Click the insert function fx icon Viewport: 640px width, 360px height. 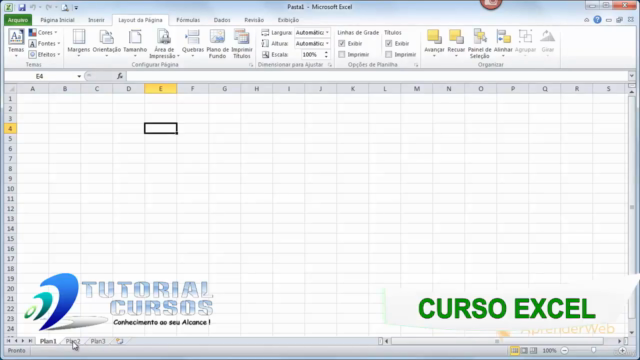click(120, 76)
